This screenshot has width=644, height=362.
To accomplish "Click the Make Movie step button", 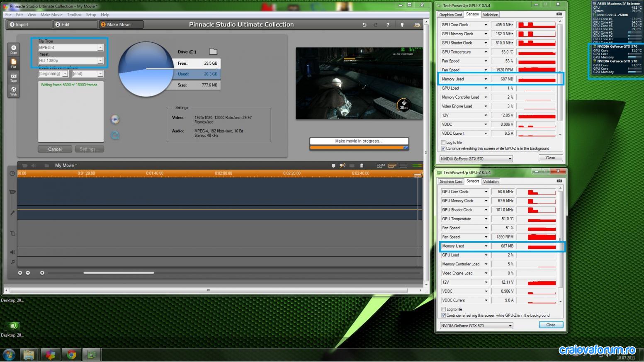I will 121,25.
